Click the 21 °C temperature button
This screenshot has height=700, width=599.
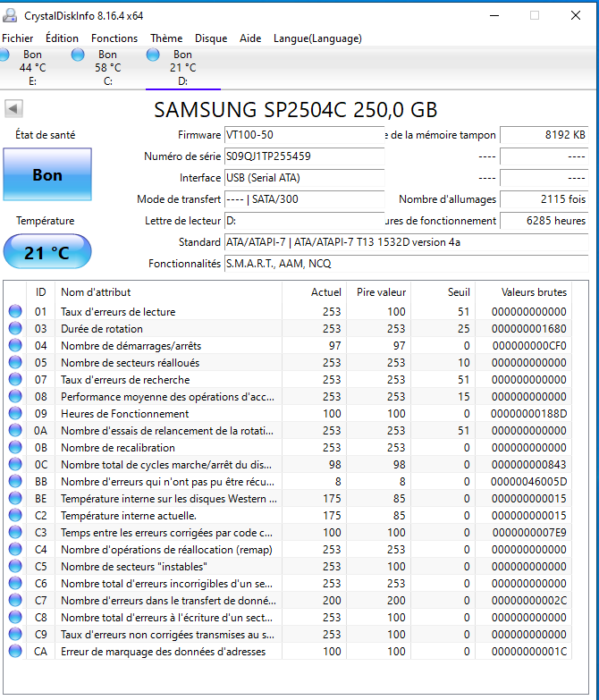(47, 253)
